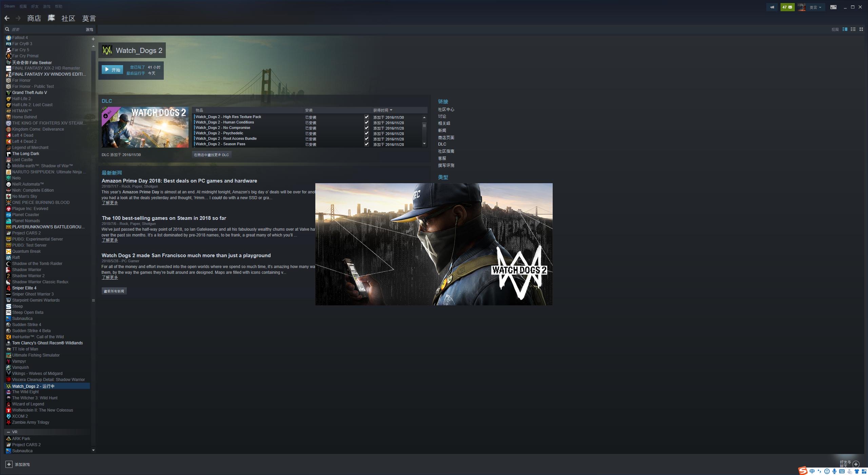Open the 帮助 menu
This screenshot has height=475, width=868.
(59, 6)
